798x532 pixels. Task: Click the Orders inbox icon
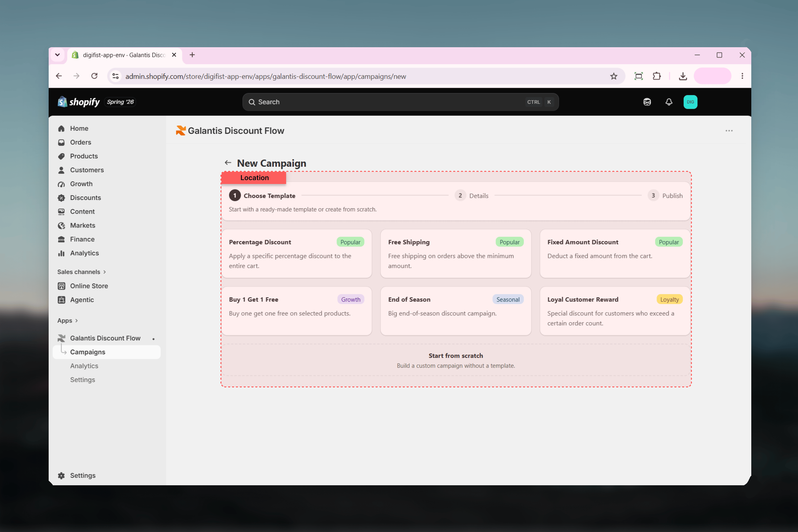61,143
